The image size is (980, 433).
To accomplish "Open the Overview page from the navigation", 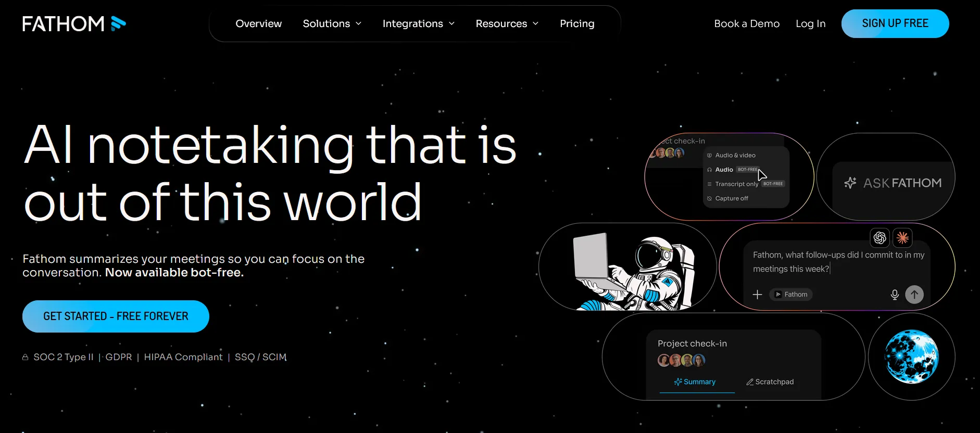I will [x=258, y=23].
